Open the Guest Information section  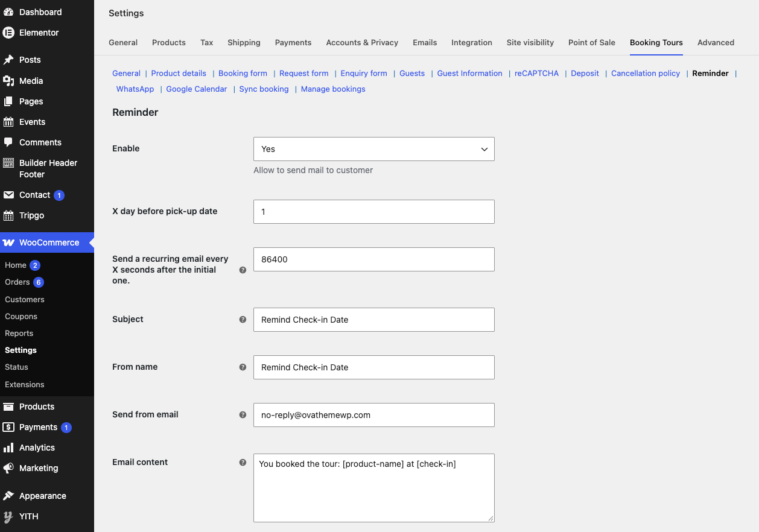tap(470, 74)
